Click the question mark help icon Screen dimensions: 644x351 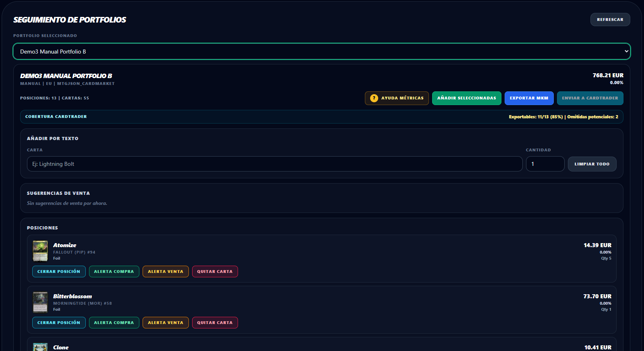374,98
